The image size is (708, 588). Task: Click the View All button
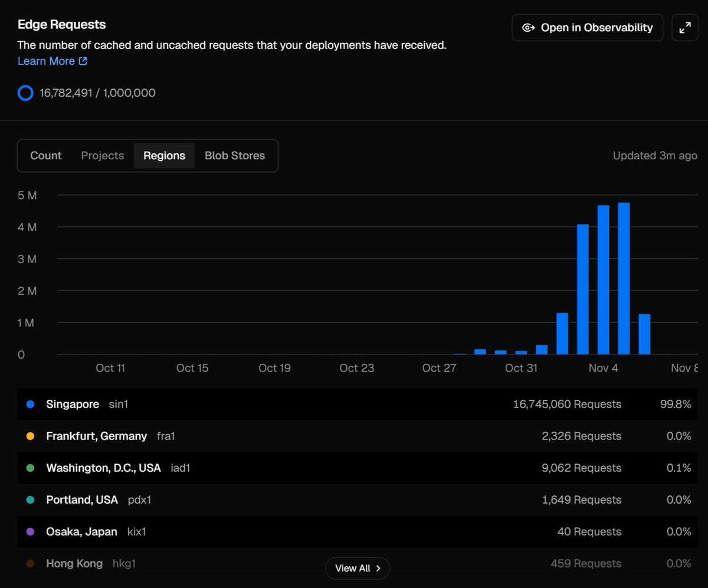(x=358, y=569)
